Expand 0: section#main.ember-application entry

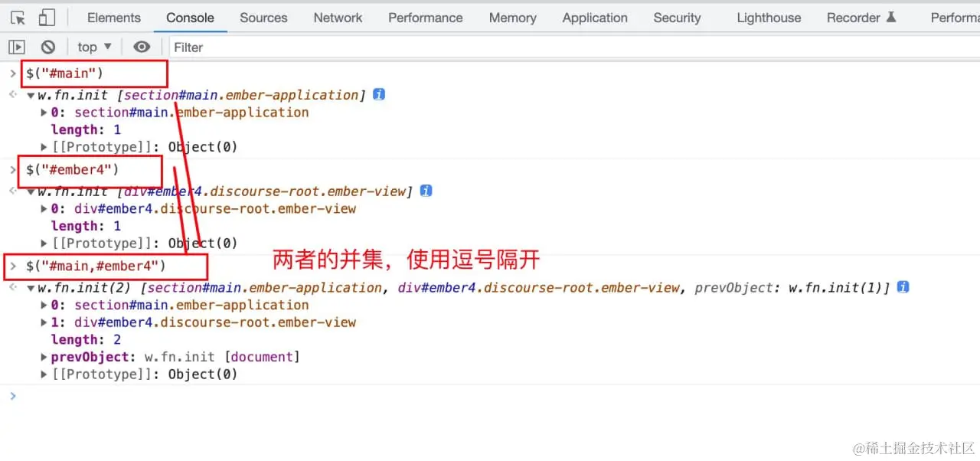[44, 113]
